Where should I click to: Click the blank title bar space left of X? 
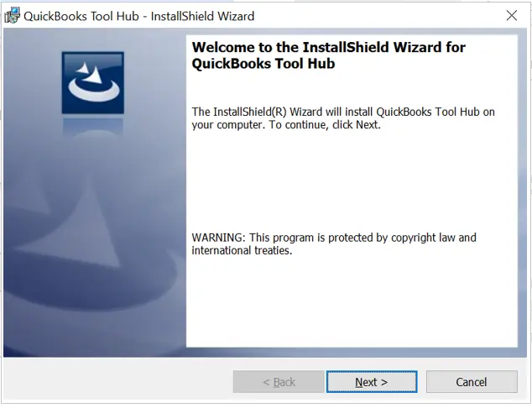(x=377, y=16)
